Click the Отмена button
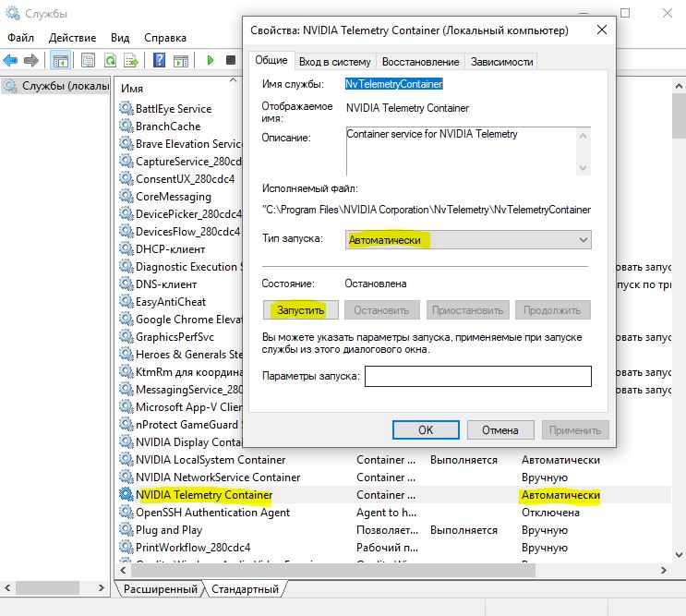The height and width of the screenshot is (616, 686). point(500,430)
